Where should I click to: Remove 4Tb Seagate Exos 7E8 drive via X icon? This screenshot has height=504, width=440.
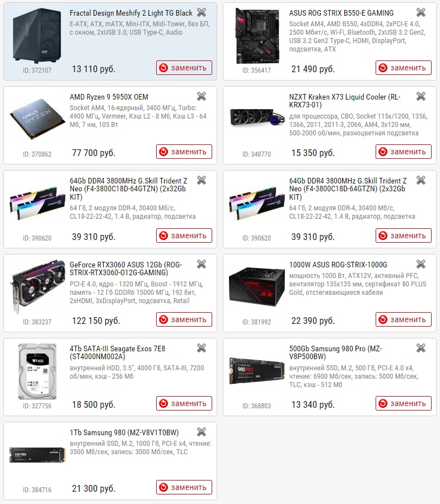202,348
